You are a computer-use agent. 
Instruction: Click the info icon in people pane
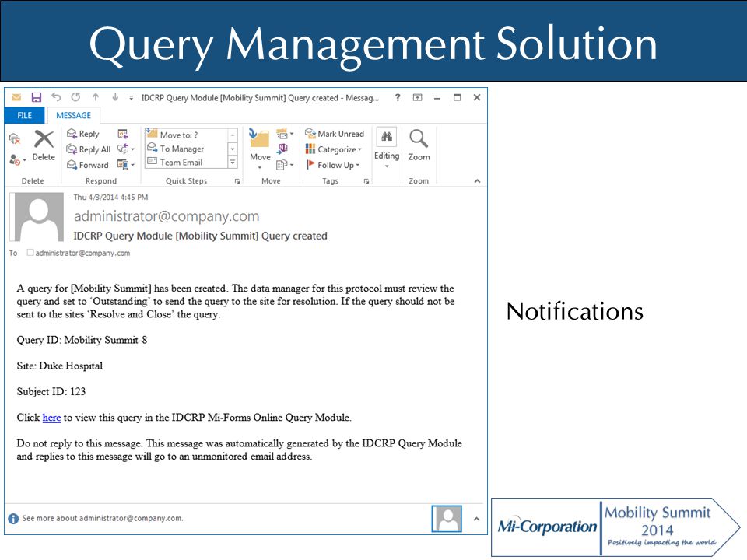tap(13, 519)
